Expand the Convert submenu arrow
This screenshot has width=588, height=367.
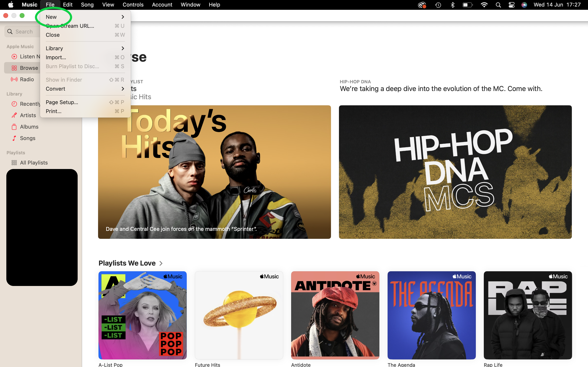point(123,89)
